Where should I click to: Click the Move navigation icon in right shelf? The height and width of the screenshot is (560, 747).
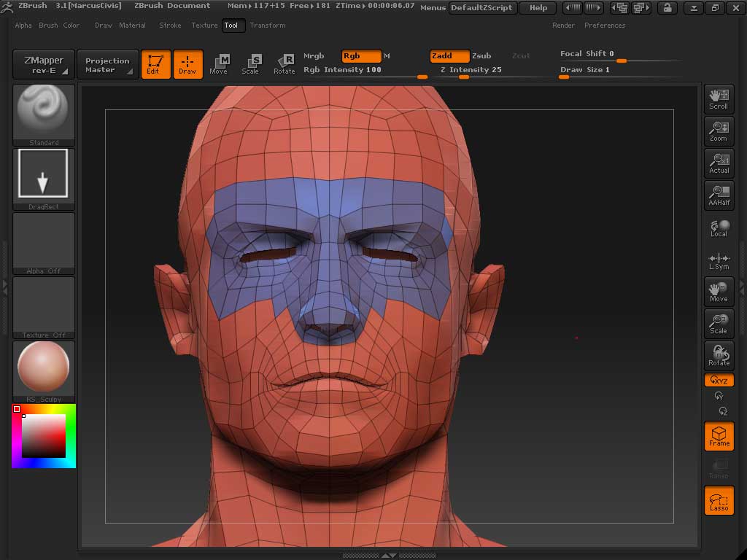click(x=719, y=292)
